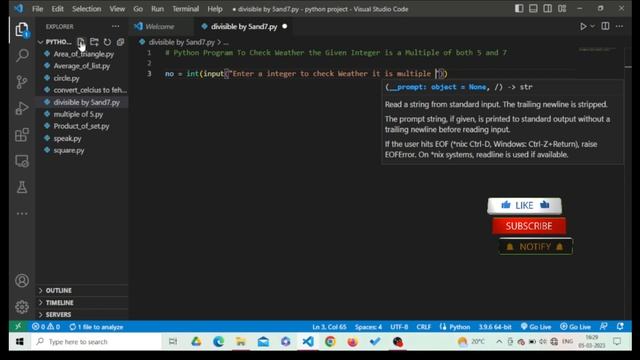Viewport: 640px width, 360px height.
Task: Split the editor to the right
Action: click(605, 27)
